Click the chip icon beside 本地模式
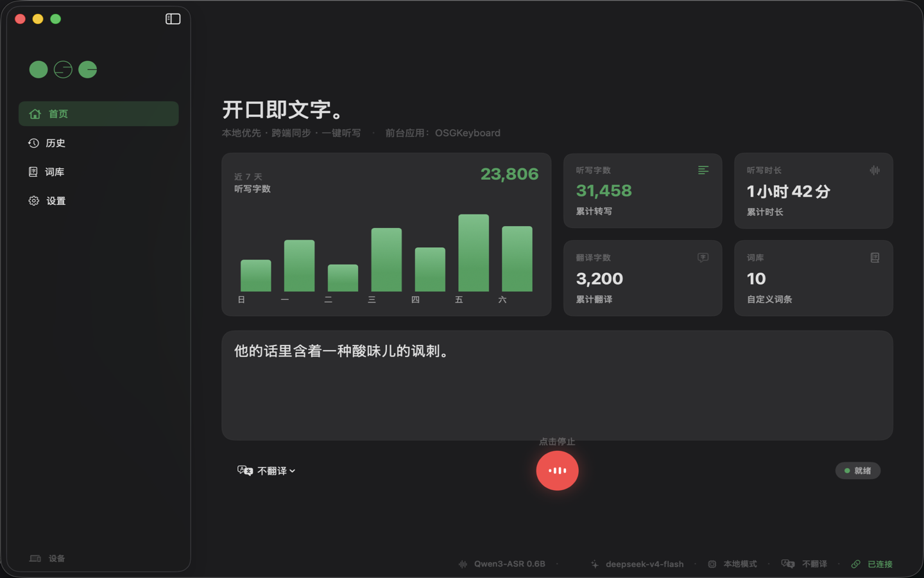This screenshot has height=578, width=924. 712,564
